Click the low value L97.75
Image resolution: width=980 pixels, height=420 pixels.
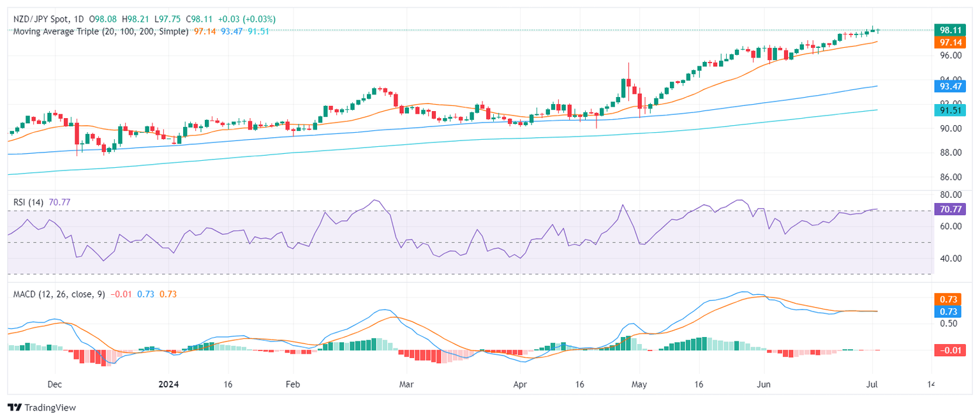(x=167, y=19)
